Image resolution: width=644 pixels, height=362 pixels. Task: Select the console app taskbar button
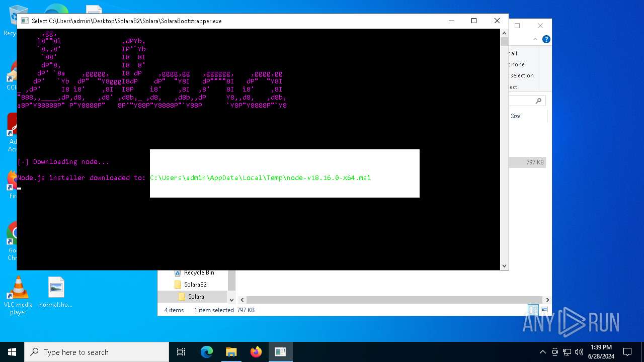[280, 352]
